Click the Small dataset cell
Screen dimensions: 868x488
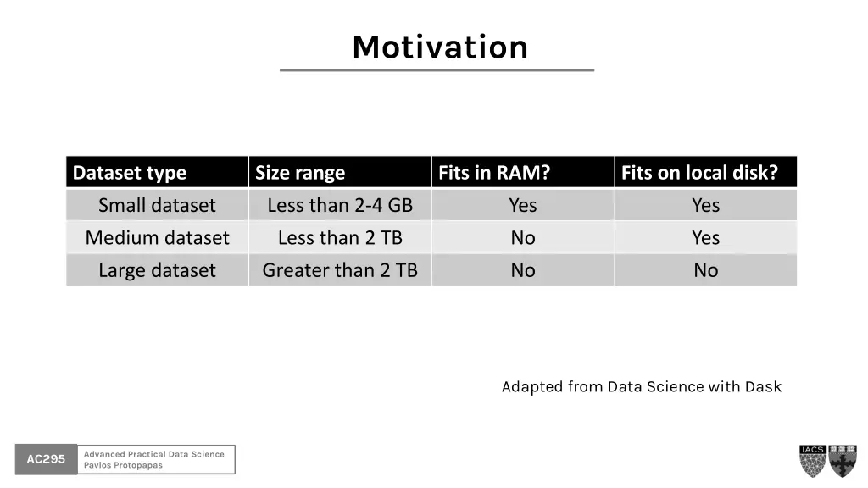[158, 205]
